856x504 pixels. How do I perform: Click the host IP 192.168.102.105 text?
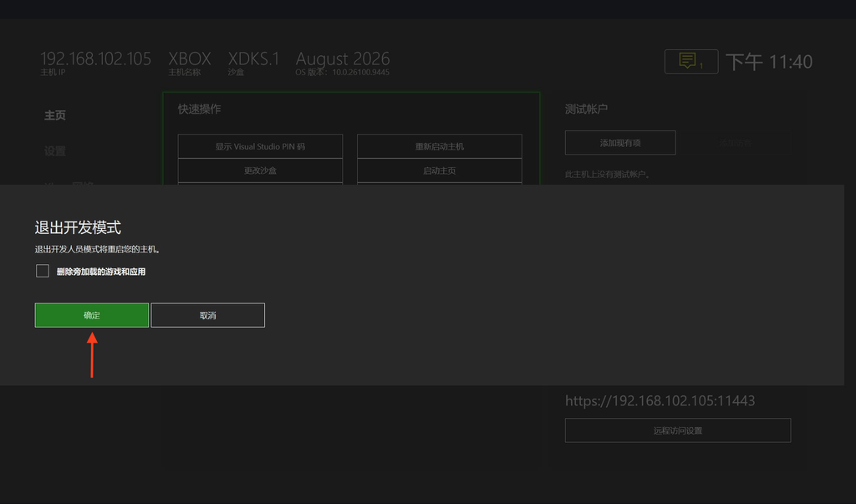tap(95, 59)
